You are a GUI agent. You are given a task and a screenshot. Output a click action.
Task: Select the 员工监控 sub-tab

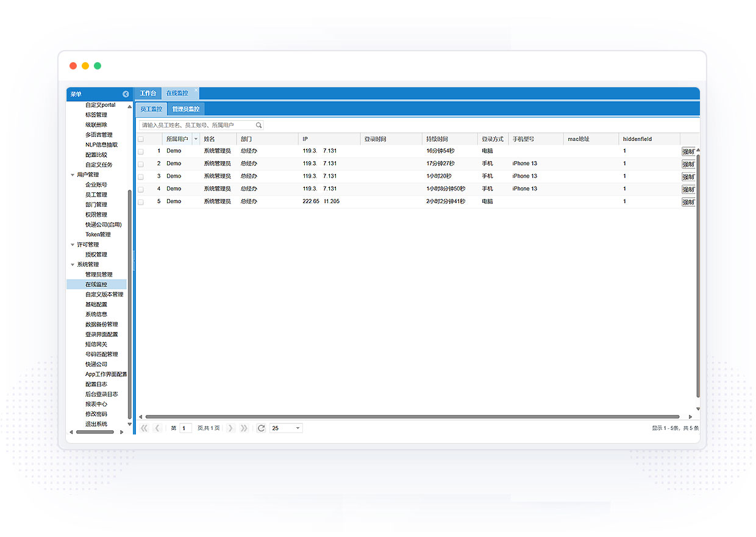tap(151, 109)
